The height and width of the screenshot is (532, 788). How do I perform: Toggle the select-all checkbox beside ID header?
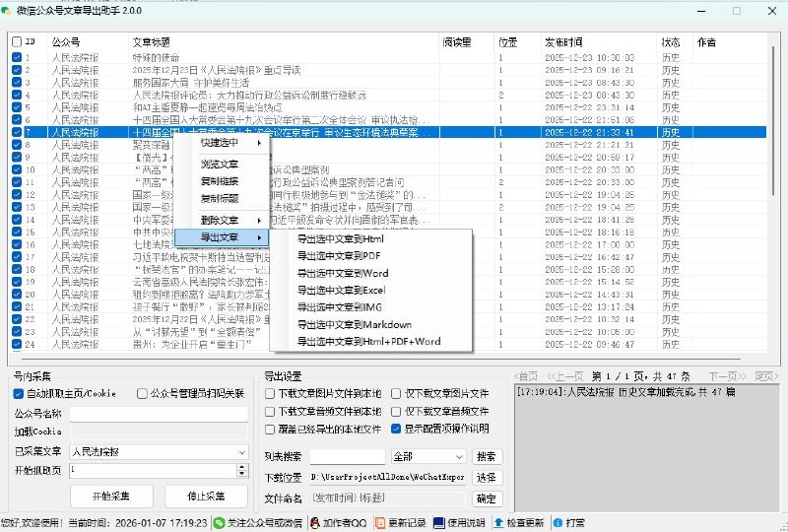pos(17,41)
